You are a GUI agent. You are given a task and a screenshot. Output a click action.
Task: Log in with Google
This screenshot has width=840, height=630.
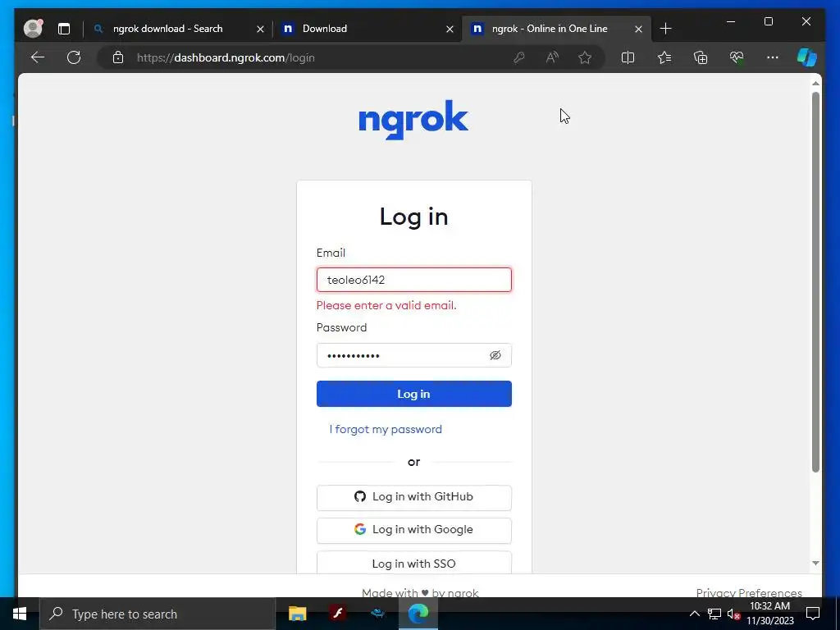click(x=414, y=530)
